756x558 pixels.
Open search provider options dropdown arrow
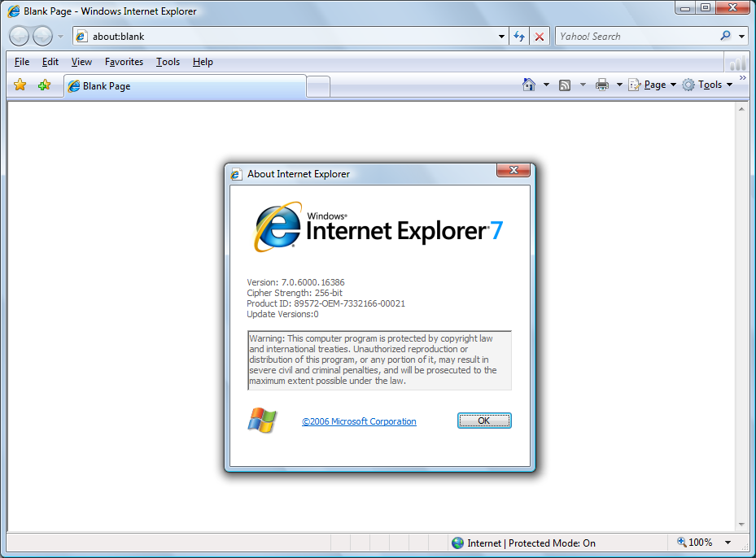(741, 37)
